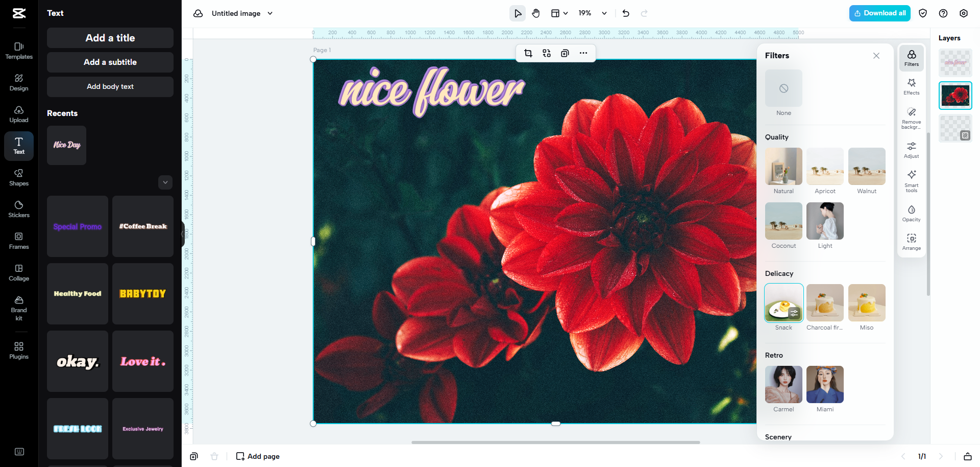Crop the selected flower image
980x467 pixels.
pyautogui.click(x=528, y=53)
